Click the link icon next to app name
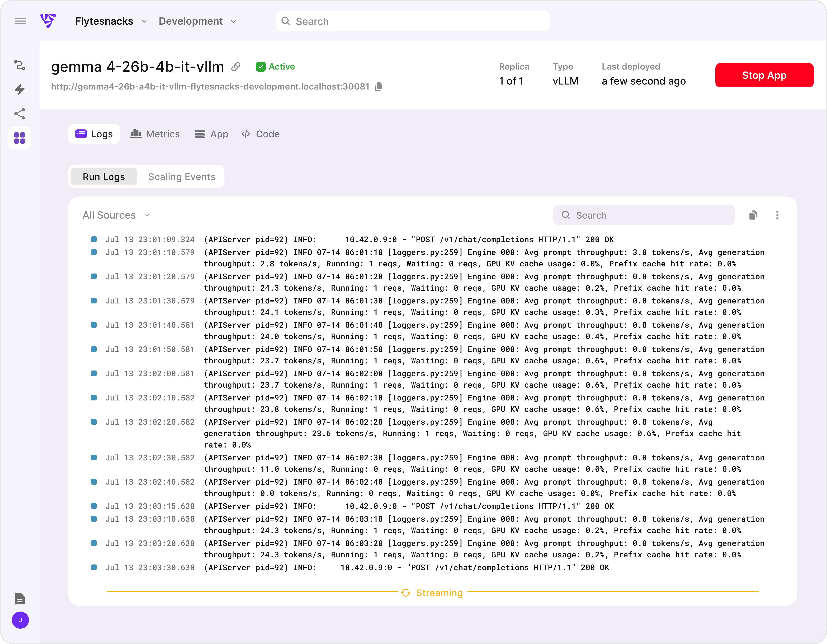Screen dimensions: 827x644 point(236,67)
